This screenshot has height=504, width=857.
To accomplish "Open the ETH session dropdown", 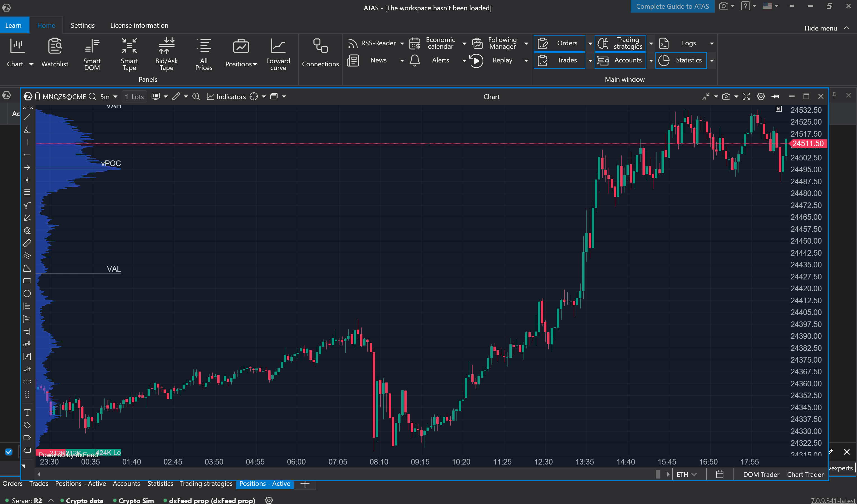I will point(687,474).
